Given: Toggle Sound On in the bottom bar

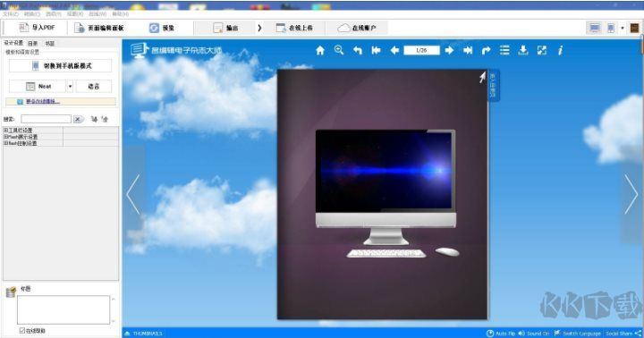Looking at the screenshot, I should tap(533, 333).
